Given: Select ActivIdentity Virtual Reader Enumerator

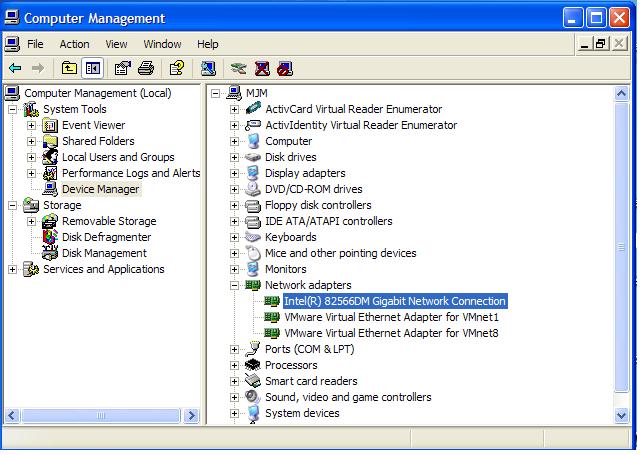Looking at the screenshot, I should pyautogui.click(x=361, y=125).
